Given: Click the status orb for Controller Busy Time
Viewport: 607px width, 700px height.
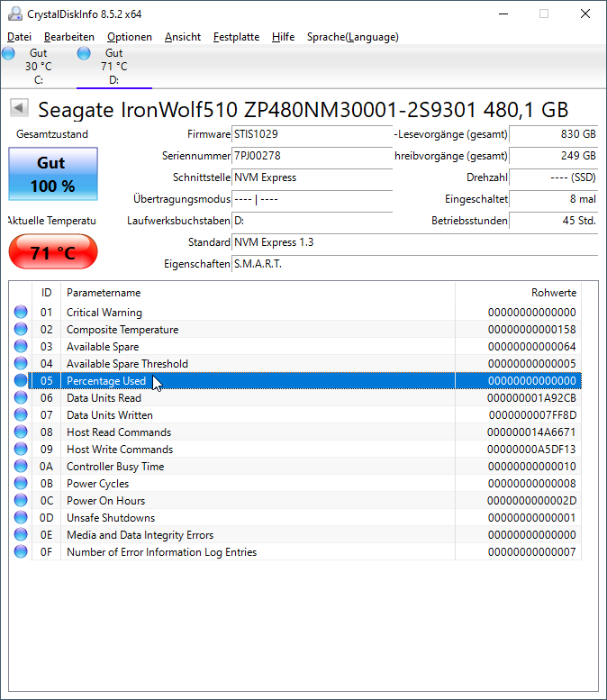Looking at the screenshot, I should point(21,466).
